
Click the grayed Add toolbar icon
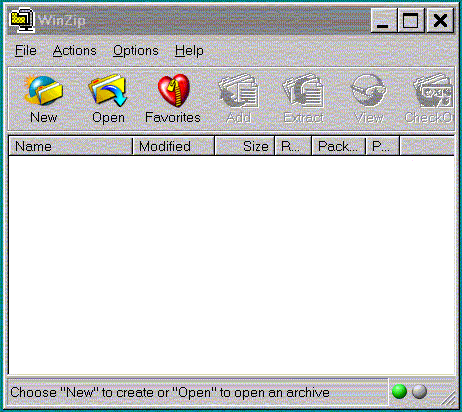point(239,91)
